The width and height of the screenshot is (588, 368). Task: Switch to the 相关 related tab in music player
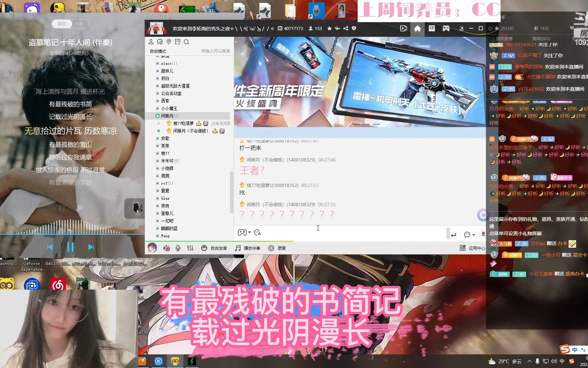click(x=79, y=24)
